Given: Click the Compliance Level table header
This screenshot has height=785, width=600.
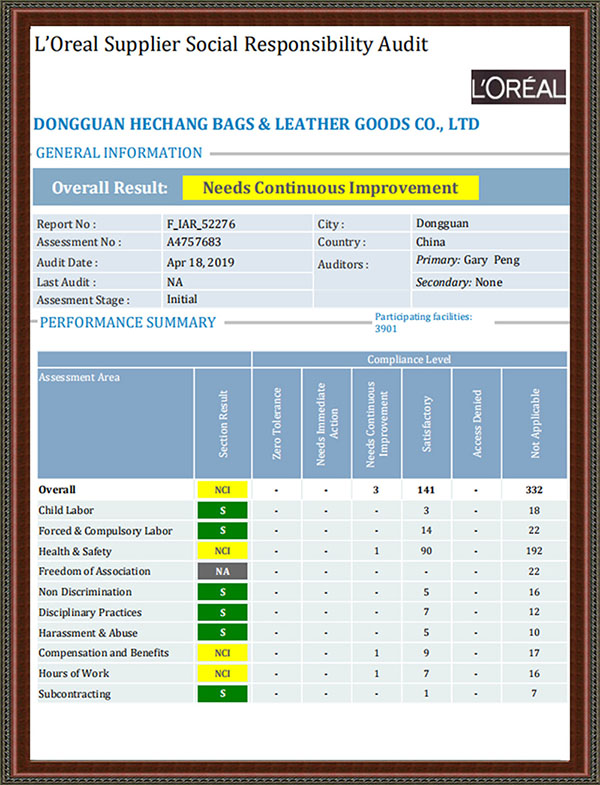Looking at the screenshot, I should 409,359.
